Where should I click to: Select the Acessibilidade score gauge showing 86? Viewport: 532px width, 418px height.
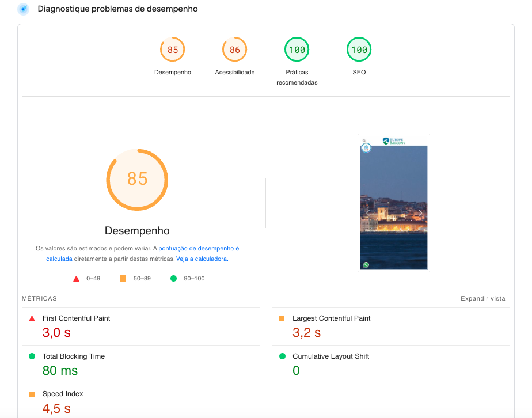tap(235, 50)
